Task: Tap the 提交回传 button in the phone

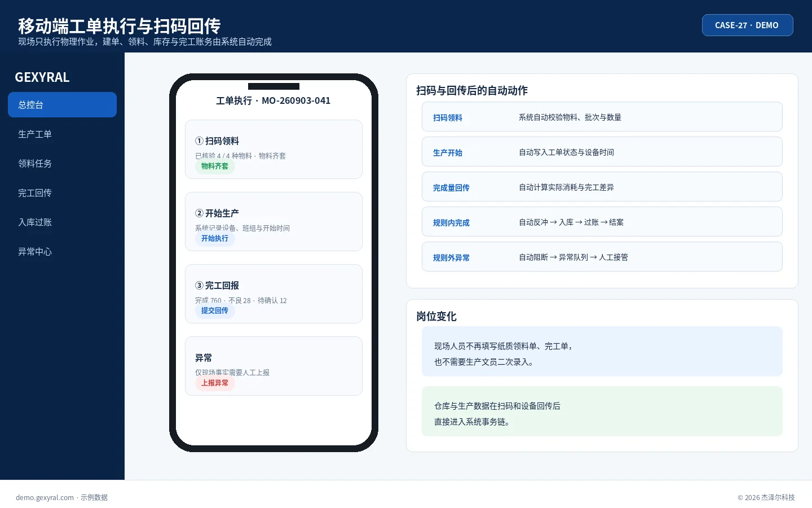Action: [x=215, y=311]
